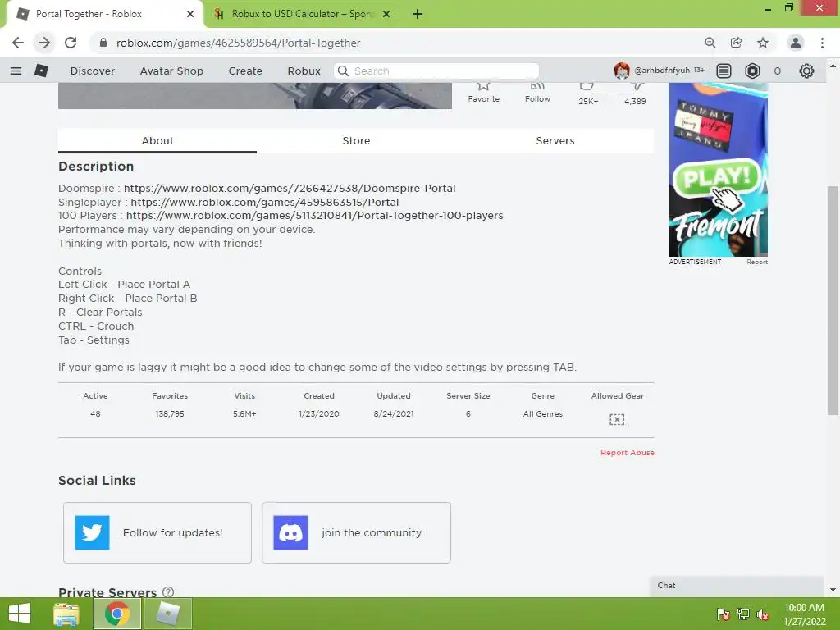
Task: Favorite this game
Action: coord(484,92)
